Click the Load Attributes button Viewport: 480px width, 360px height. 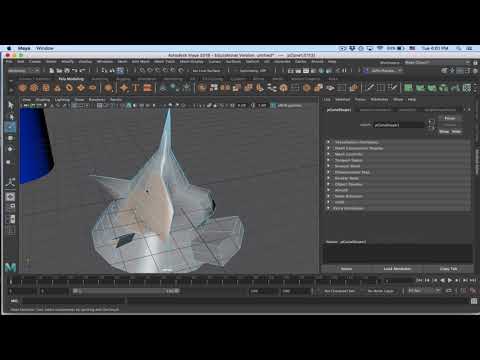(397, 269)
